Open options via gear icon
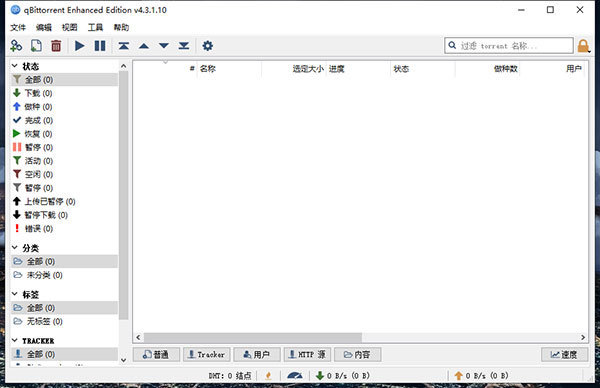The width and height of the screenshot is (600, 388). tap(207, 46)
